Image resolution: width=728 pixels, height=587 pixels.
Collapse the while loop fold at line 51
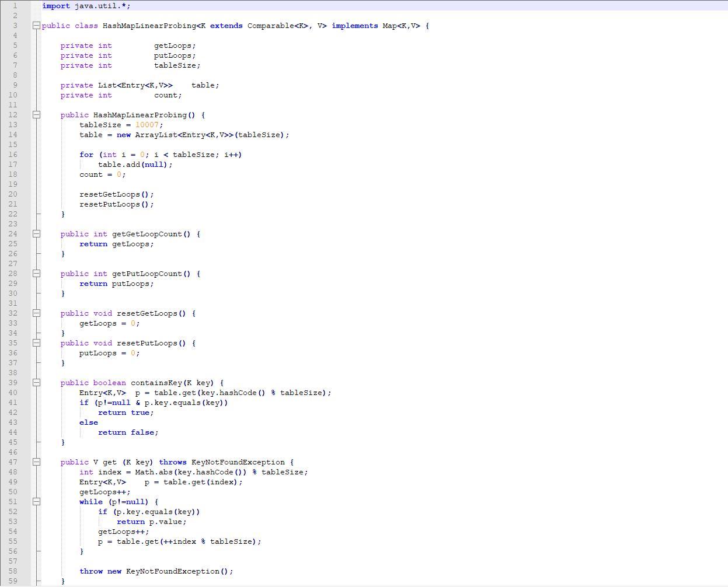point(36,502)
